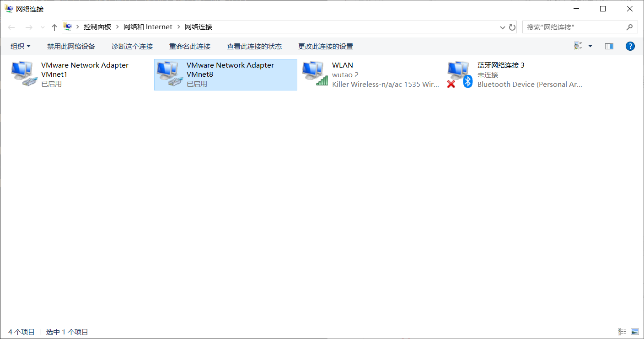Screen dimensions: 644x339
Task: Click the VMnet1 network adapter icon
Action: [23, 74]
